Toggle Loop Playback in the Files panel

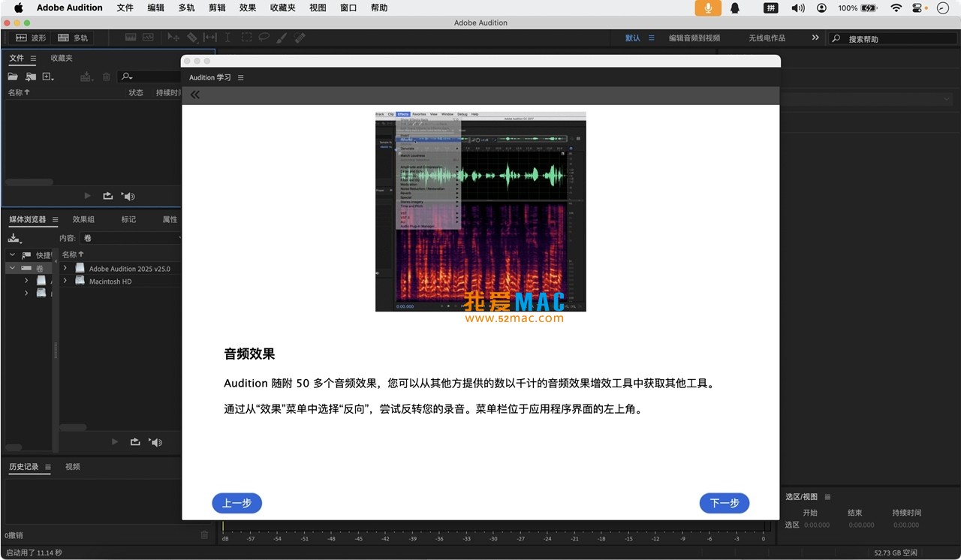[107, 196]
